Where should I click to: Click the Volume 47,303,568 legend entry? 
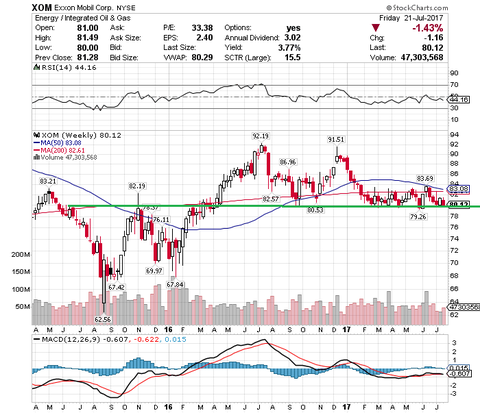[69, 157]
